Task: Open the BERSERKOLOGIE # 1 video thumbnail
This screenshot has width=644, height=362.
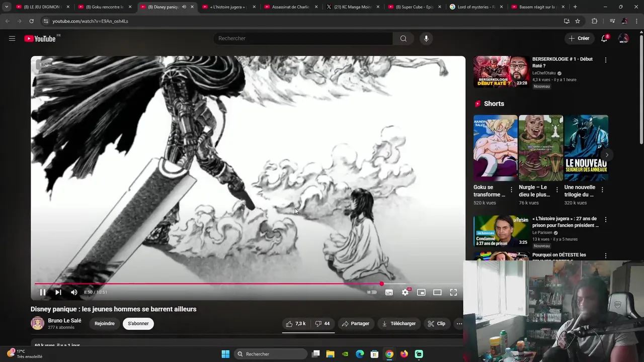Action: pyautogui.click(x=501, y=72)
